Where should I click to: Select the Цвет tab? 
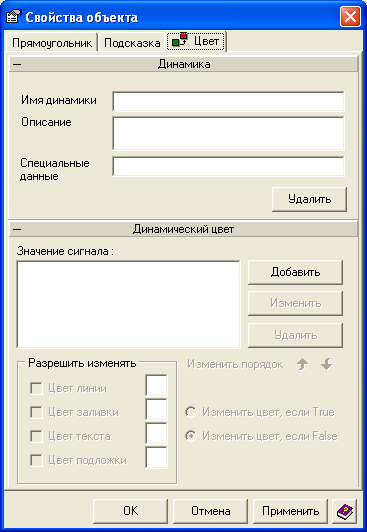click(196, 41)
